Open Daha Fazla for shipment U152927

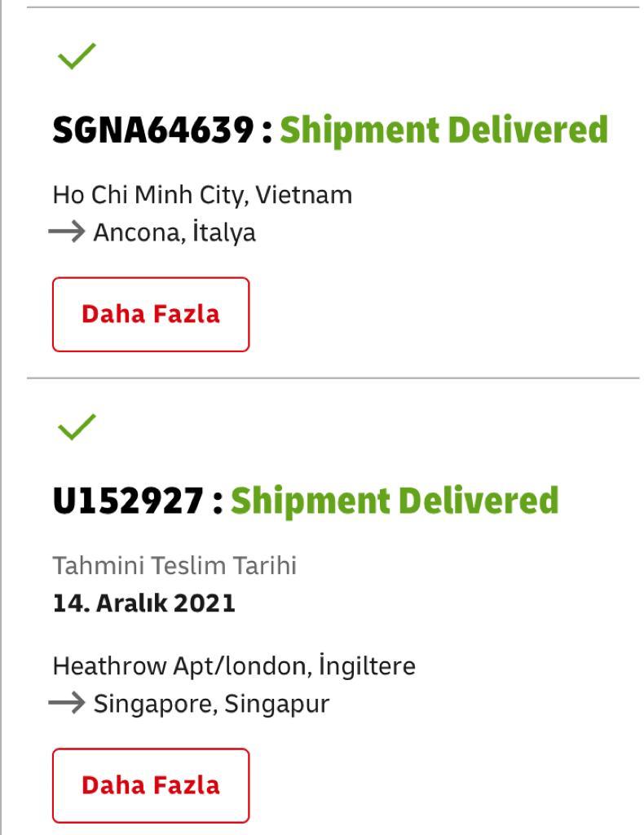tap(151, 785)
